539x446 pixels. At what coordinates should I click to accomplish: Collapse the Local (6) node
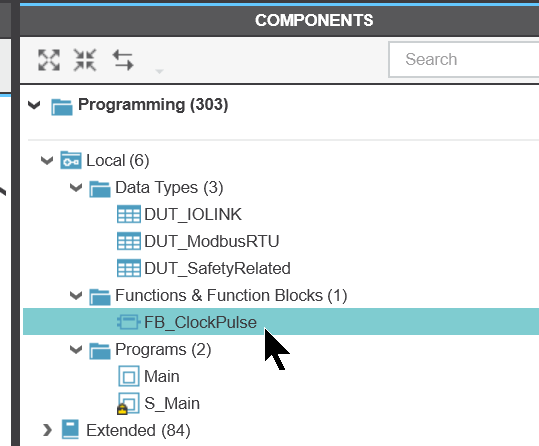click(47, 160)
